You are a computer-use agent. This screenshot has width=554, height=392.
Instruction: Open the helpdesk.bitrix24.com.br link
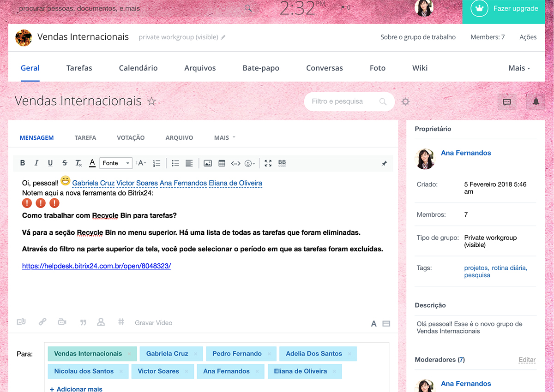96,266
